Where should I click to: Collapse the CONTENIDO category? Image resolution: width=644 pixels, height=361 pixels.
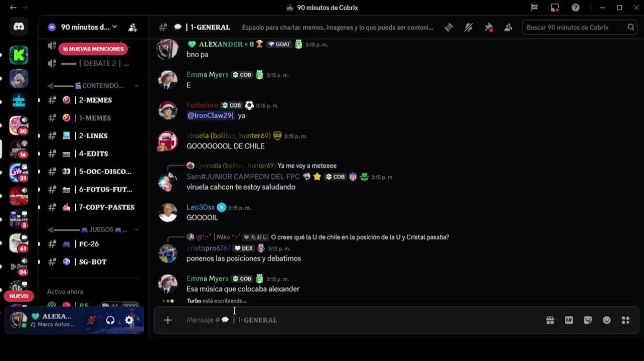[93, 86]
